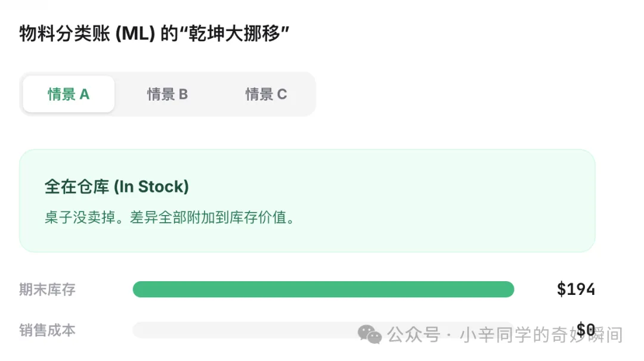
Task: Open the 情景 C tab
Action: [x=266, y=94]
